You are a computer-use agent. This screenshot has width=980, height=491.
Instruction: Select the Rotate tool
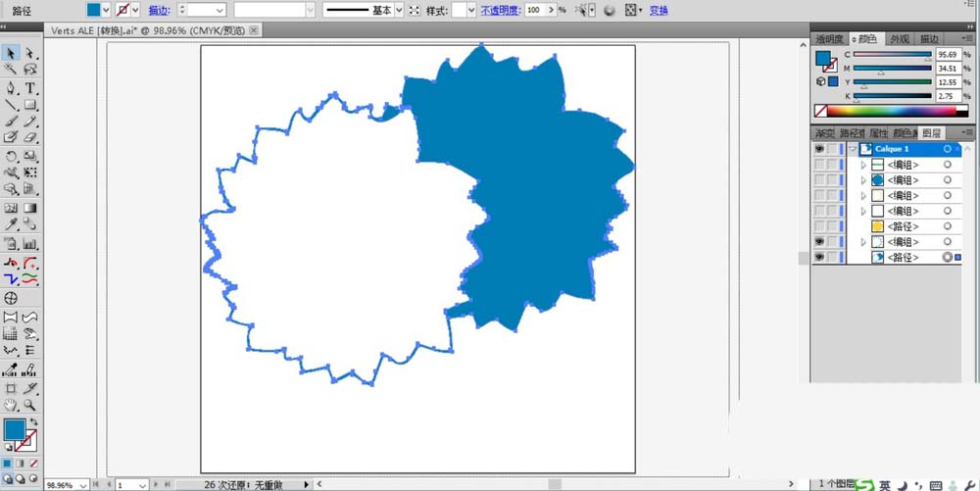(x=11, y=156)
